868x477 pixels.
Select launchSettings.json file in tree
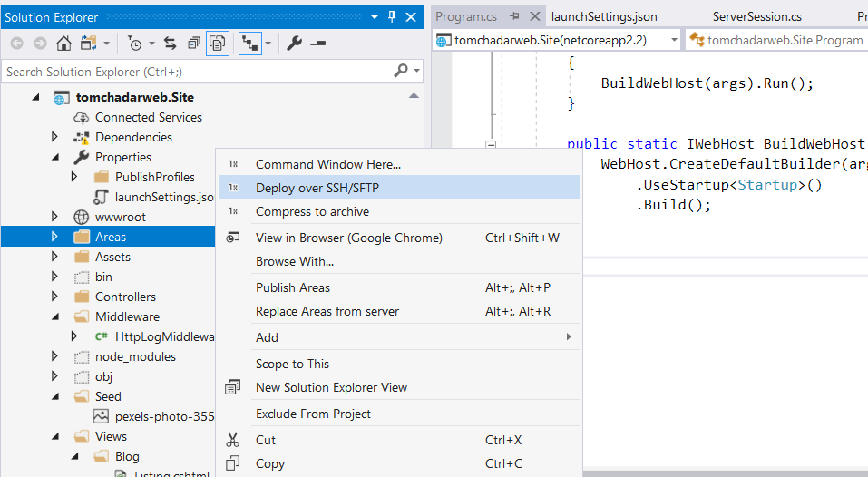164,197
